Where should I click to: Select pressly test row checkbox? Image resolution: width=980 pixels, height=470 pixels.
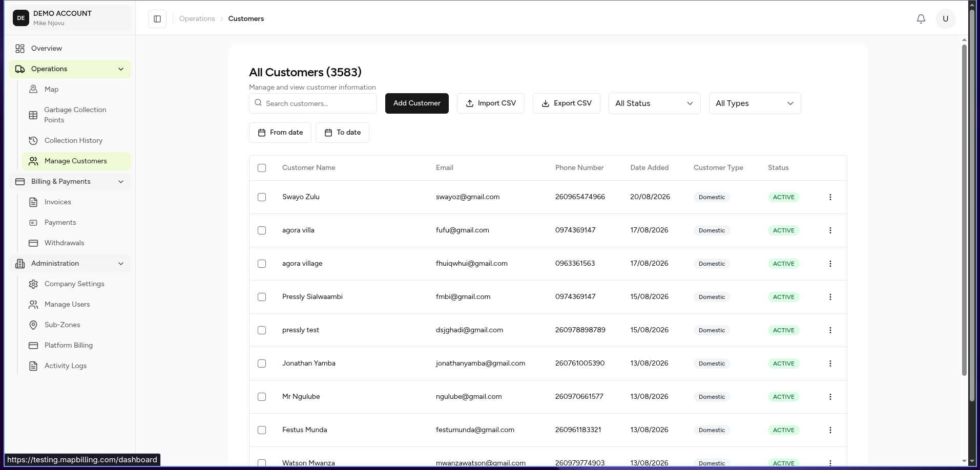tap(262, 330)
